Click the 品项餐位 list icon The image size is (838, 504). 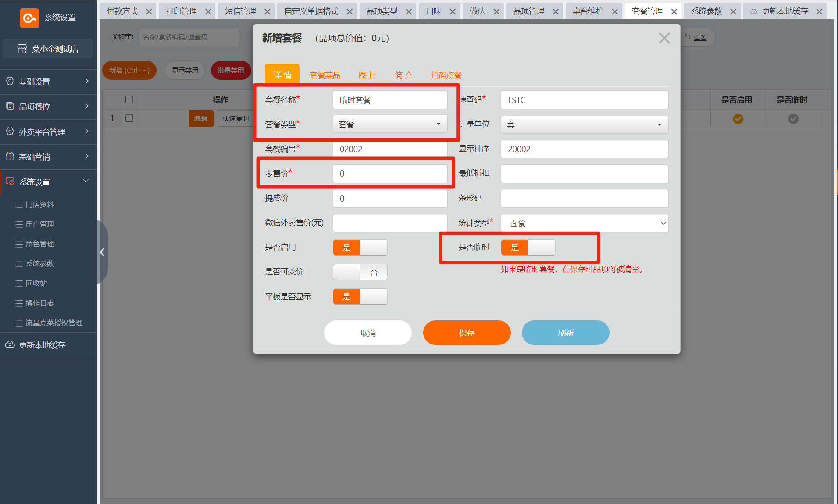tap(10, 106)
